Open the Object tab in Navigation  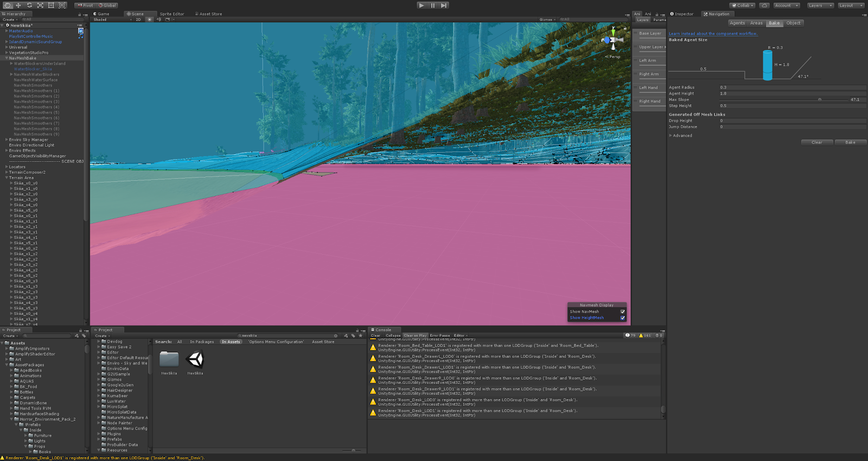(793, 23)
